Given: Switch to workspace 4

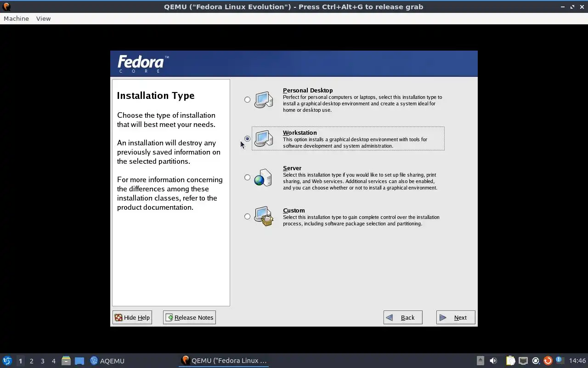Looking at the screenshot, I should pos(53,361).
